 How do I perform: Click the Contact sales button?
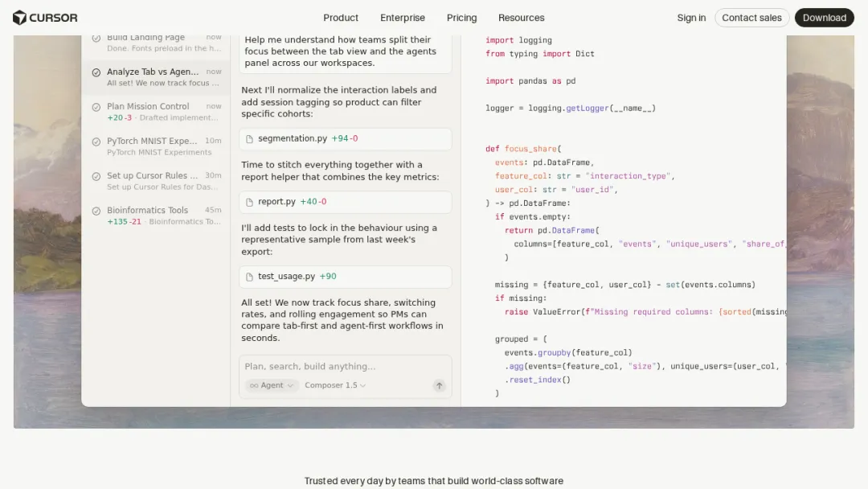point(751,18)
